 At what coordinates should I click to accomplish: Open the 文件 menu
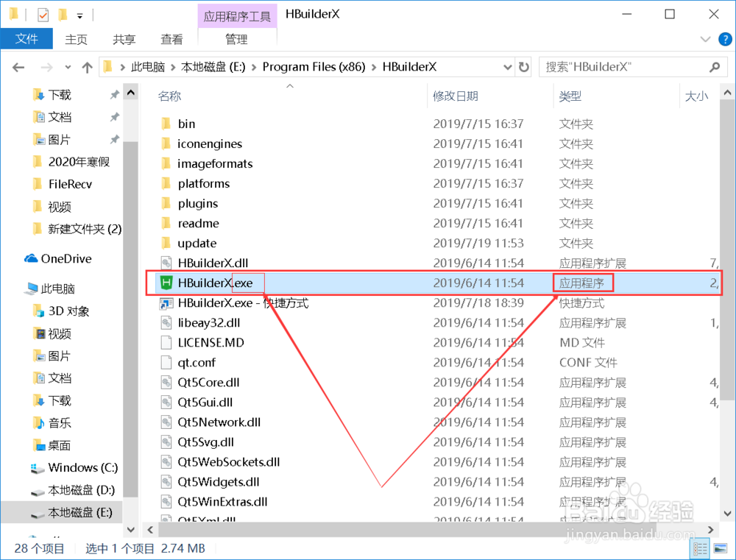[x=26, y=39]
